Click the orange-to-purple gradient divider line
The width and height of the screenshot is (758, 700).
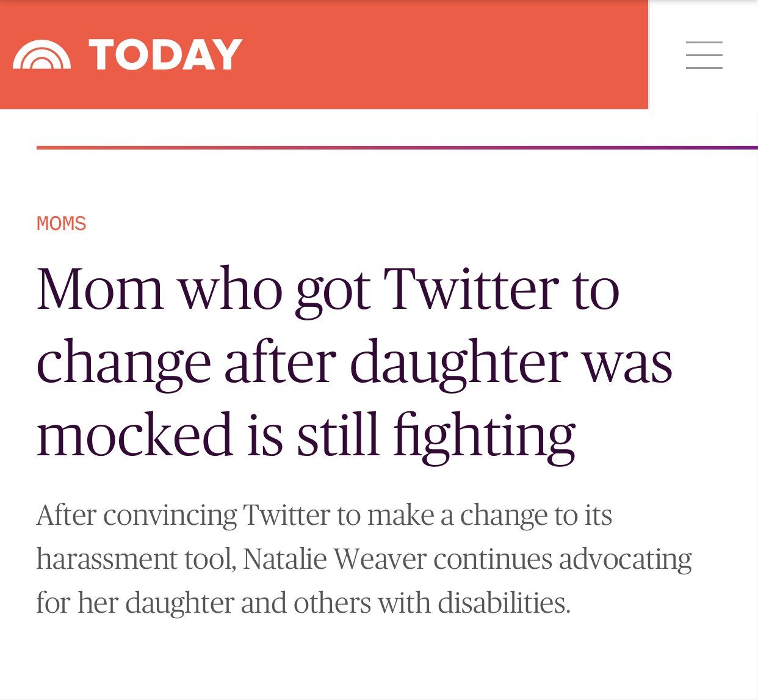(x=397, y=148)
